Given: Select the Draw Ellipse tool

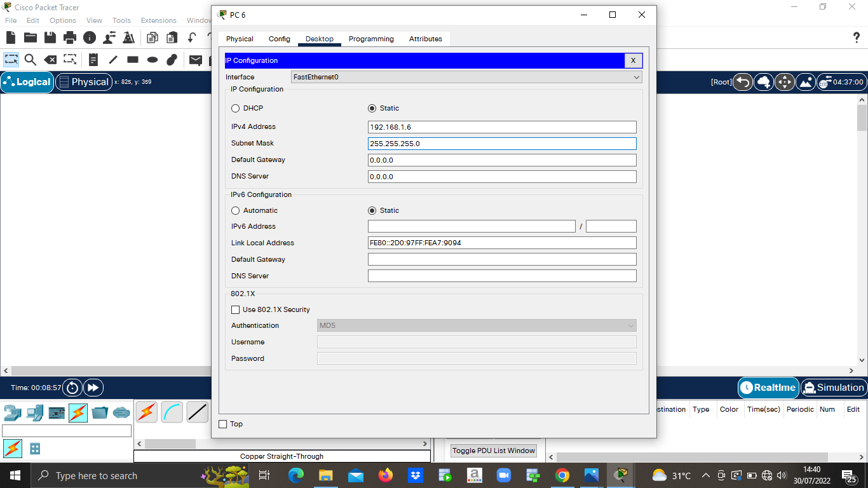Looking at the screenshot, I should [153, 60].
